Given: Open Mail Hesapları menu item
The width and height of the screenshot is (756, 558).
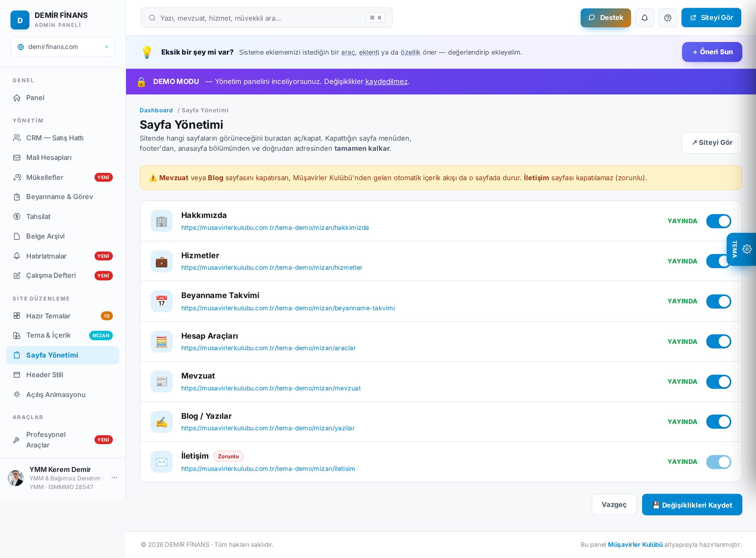Looking at the screenshot, I should coord(63,157).
